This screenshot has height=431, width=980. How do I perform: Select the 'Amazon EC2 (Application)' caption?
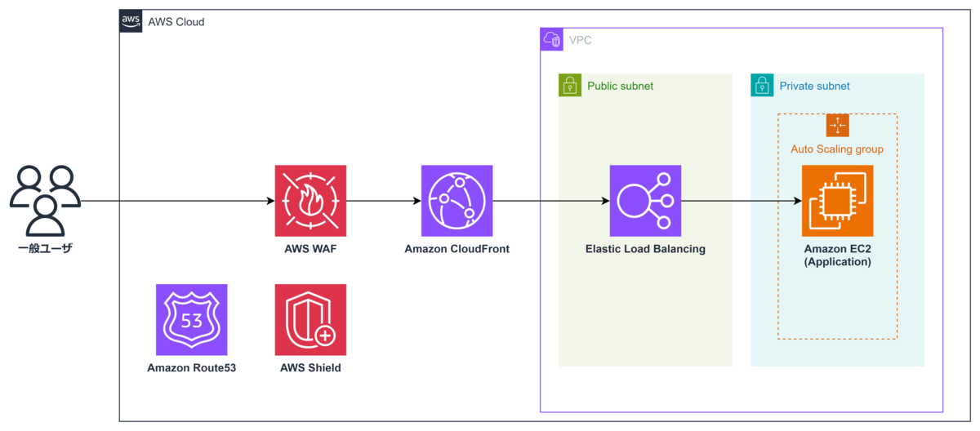(x=838, y=255)
